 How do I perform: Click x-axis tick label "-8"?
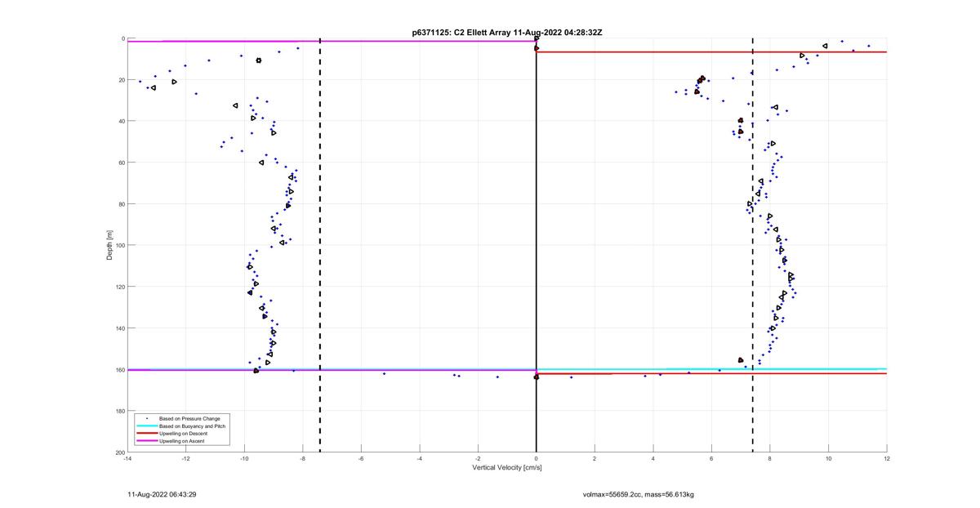(302, 458)
